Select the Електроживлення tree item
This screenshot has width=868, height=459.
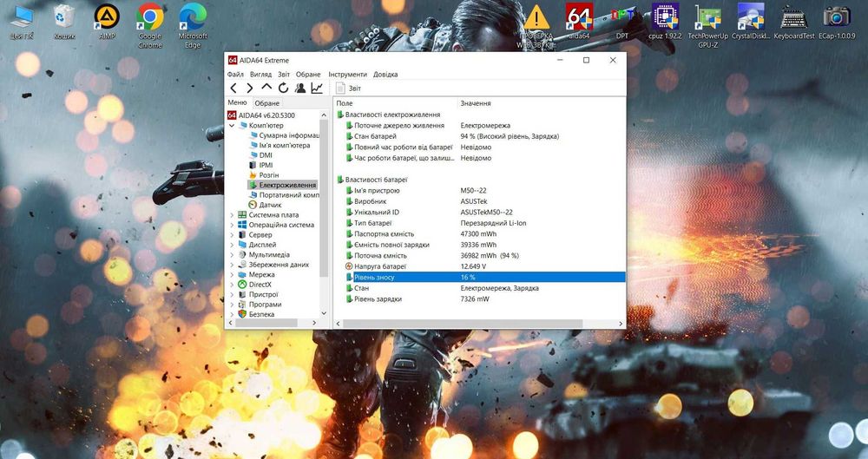pos(282,185)
